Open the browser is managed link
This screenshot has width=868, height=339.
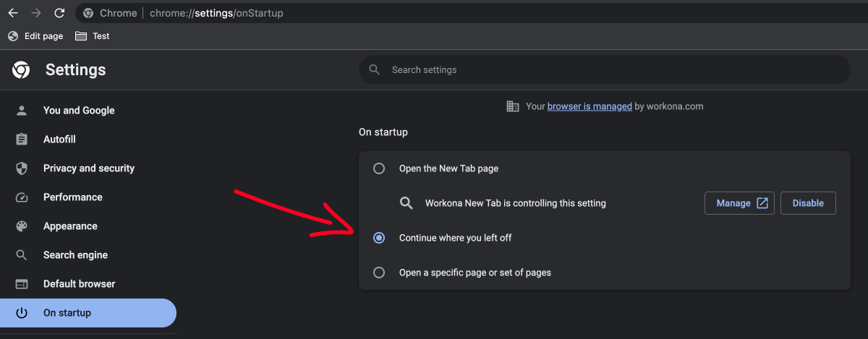[x=590, y=106]
